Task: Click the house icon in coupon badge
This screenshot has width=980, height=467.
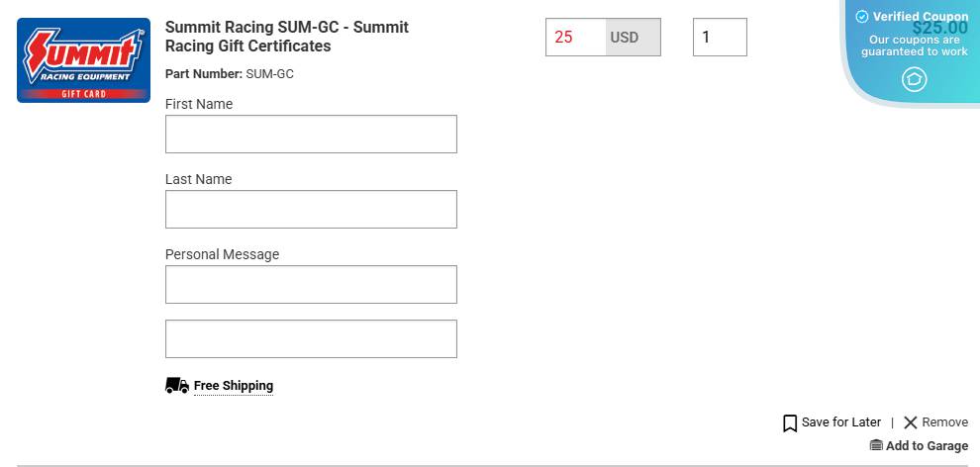Action: (x=914, y=79)
